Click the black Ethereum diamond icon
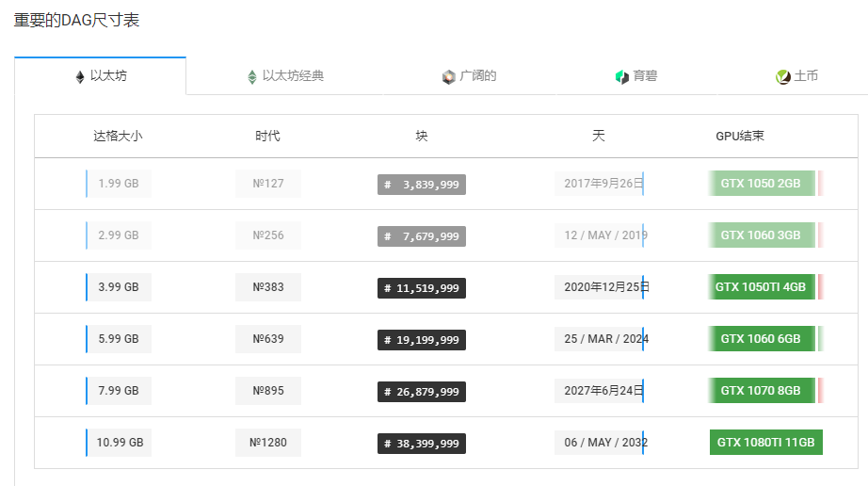Viewport: 868px width, 486px height. click(x=80, y=77)
